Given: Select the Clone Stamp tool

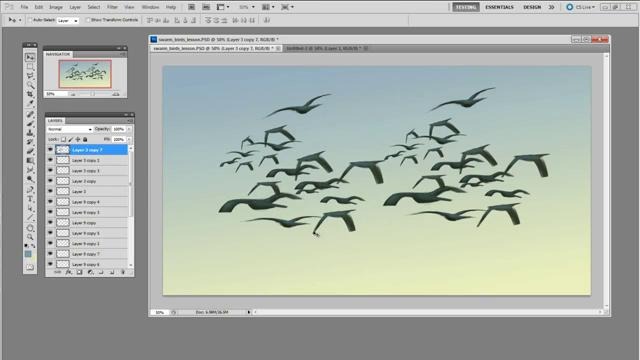Looking at the screenshot, I should click(30, 133).
